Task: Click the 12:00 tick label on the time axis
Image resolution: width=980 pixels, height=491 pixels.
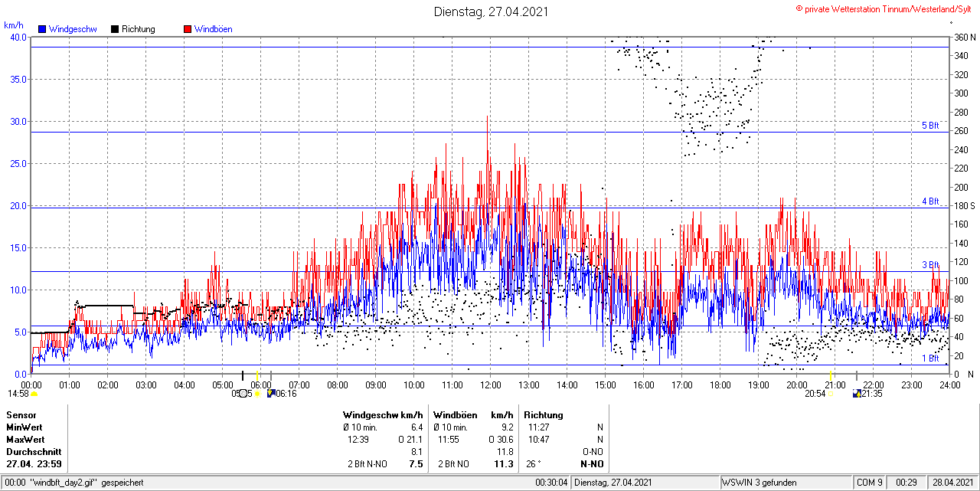Action: (x=491, y=385)
